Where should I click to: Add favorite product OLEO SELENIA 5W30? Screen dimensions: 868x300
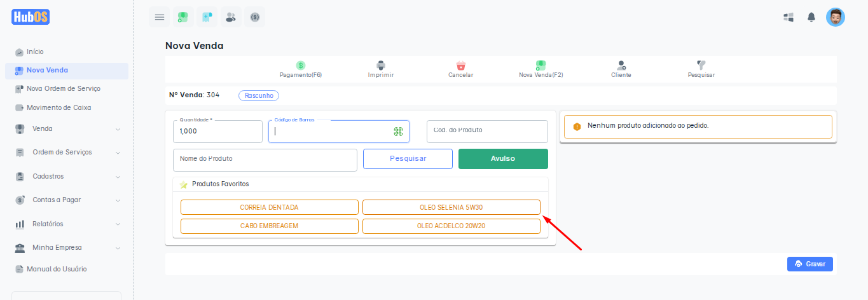[451, 207]
